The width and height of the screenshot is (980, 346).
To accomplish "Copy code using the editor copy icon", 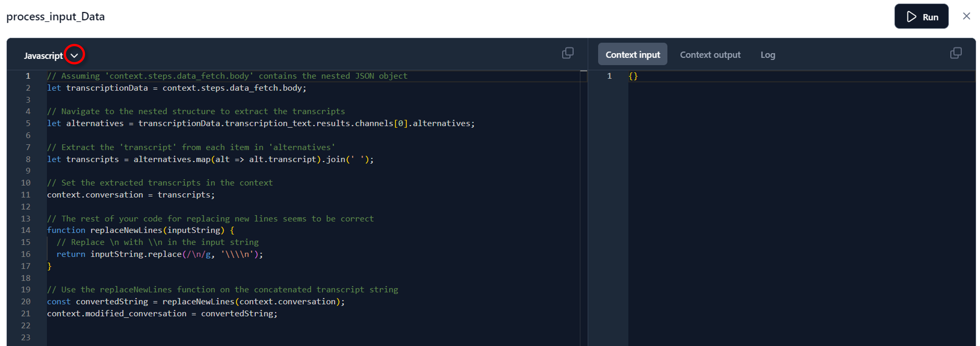I will pos(568,53).
